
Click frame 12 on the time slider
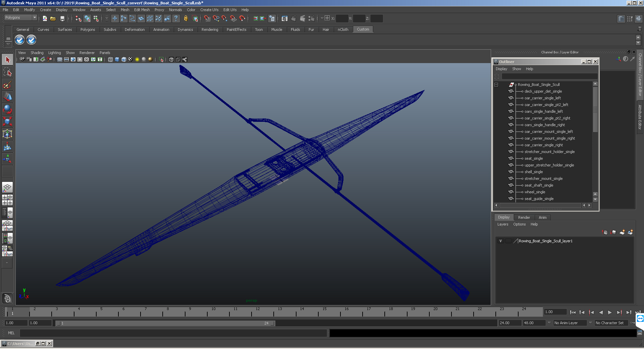coord(257,312)
